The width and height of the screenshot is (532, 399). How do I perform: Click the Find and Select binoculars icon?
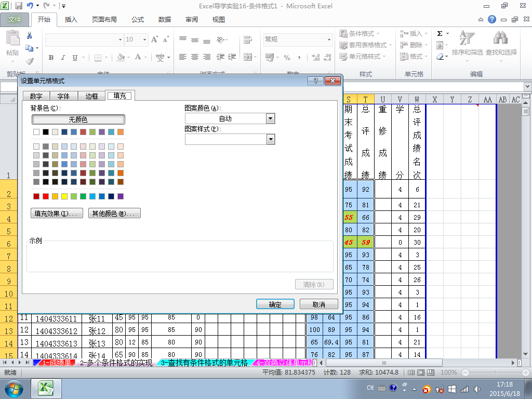point(501,38)
